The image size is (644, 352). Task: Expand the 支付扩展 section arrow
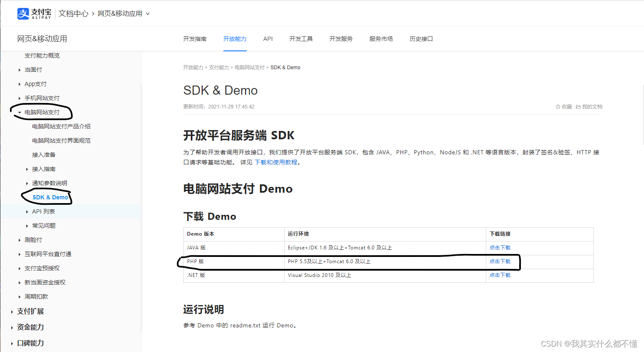[12, 312]
